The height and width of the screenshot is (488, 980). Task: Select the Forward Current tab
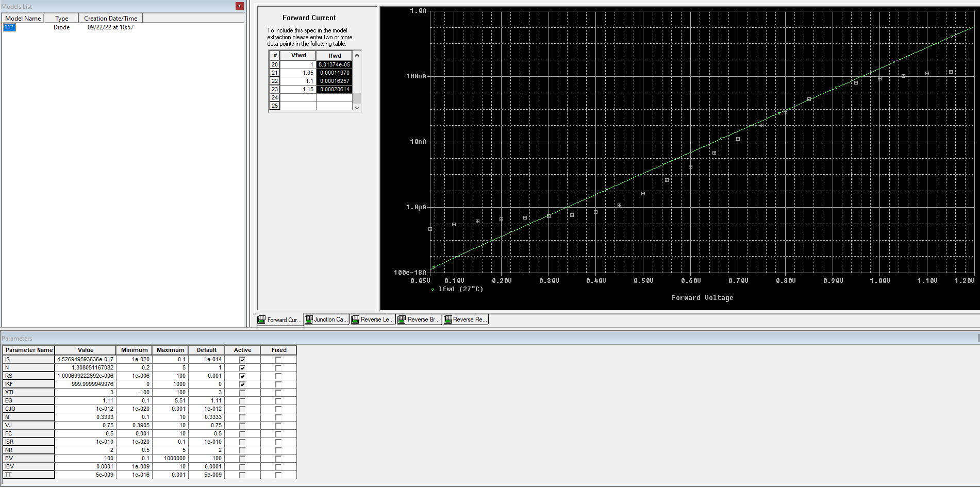279,319
